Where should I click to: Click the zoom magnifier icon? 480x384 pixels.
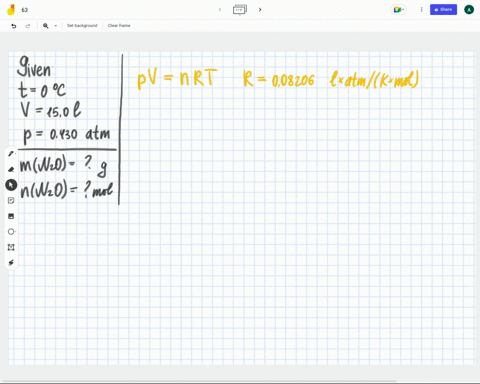coord(46,26)
